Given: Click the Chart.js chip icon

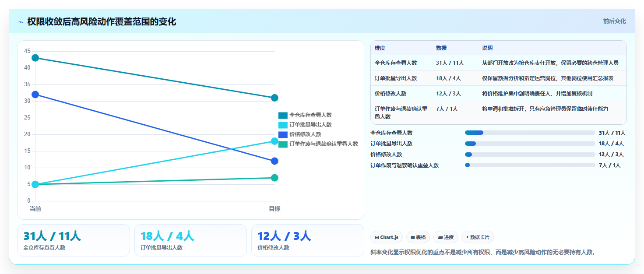Looking at the screenshot, I should click(x=377, y=237).
